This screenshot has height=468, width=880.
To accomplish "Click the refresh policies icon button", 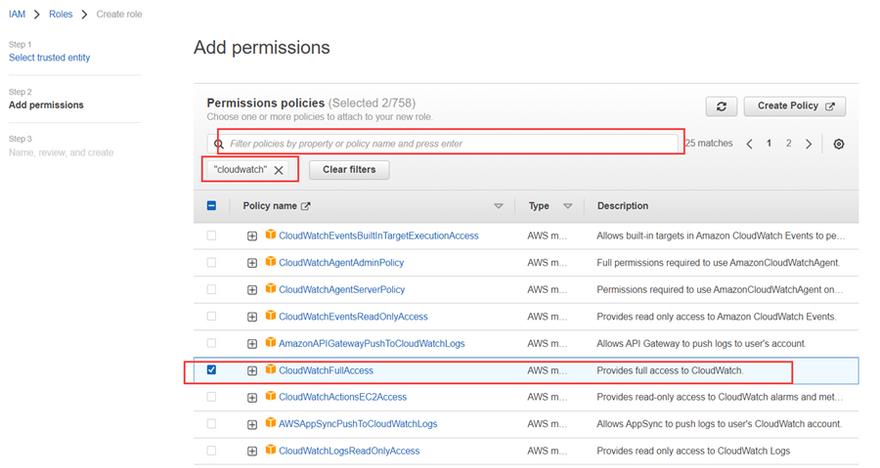I will (721, 106).
